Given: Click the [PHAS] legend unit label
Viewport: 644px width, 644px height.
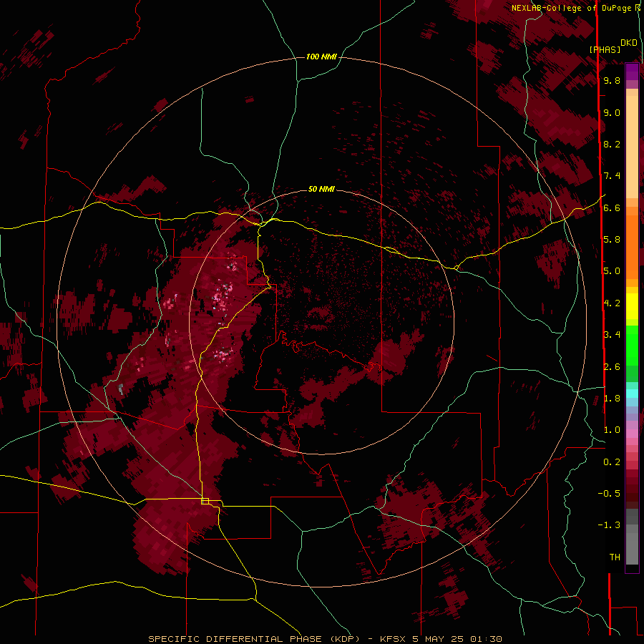Looking at the screenshot, I should [605, 49].
